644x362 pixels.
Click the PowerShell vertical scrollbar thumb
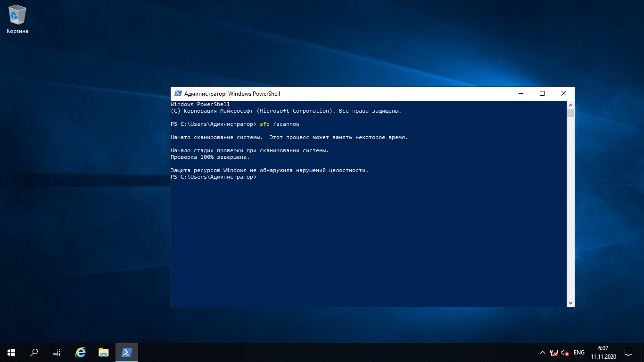pyautogui.click(x=570, y=113)
